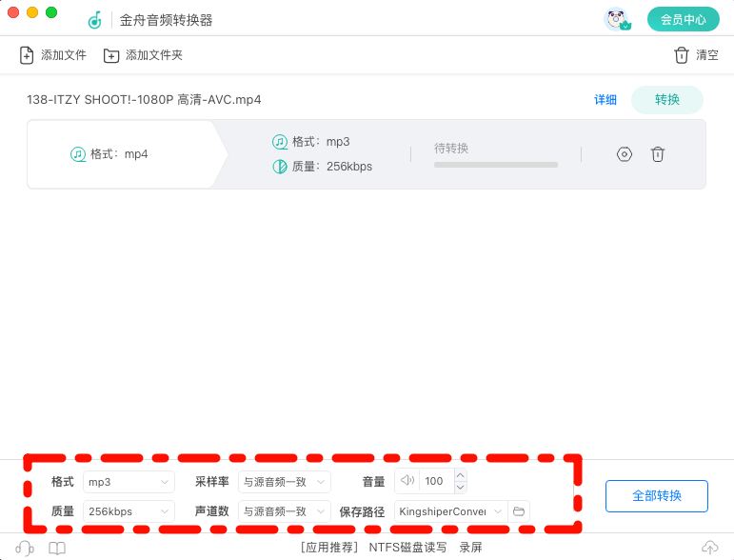
Task: Open the 质量 256kbps dropdown
Action: coord(129,511)
